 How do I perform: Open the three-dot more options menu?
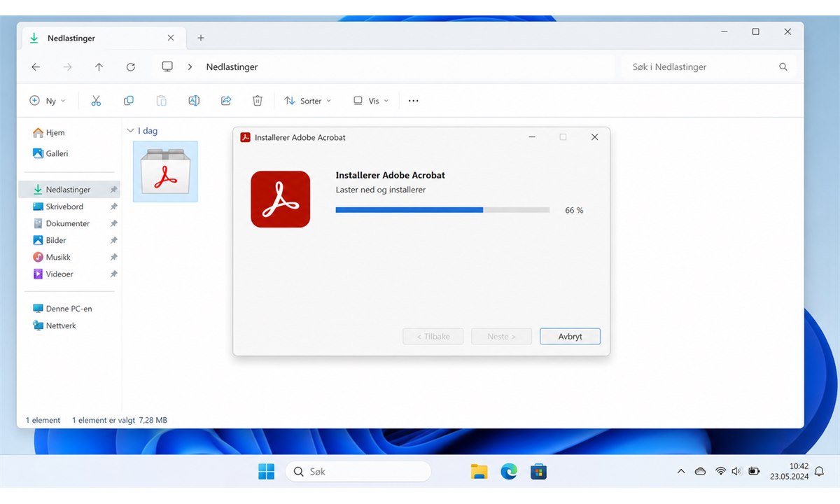click(414, 101)
